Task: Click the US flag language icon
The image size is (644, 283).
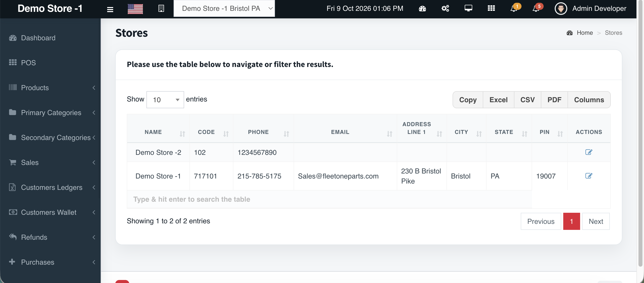Action: 135,9
